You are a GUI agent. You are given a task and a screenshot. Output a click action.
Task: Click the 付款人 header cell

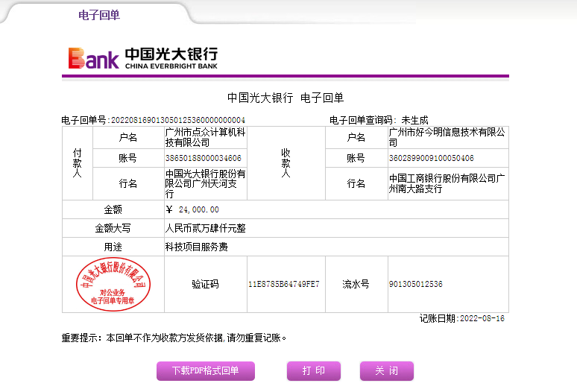[78, 163]
